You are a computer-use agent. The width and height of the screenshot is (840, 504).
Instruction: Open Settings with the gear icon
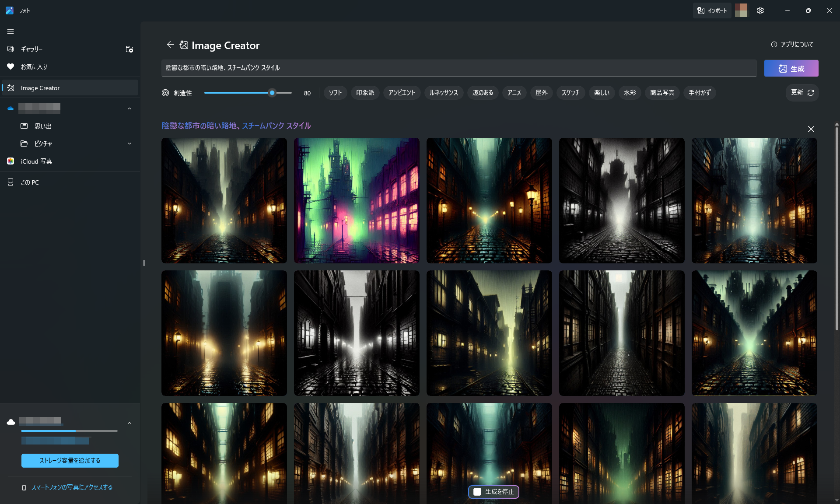click(760, 10)
